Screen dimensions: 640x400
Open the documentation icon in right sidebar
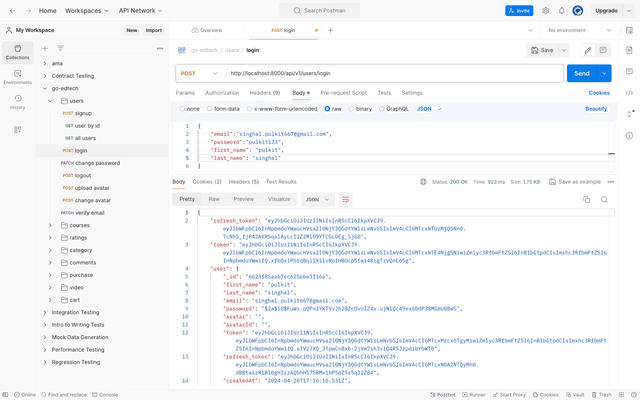[629, 50]
